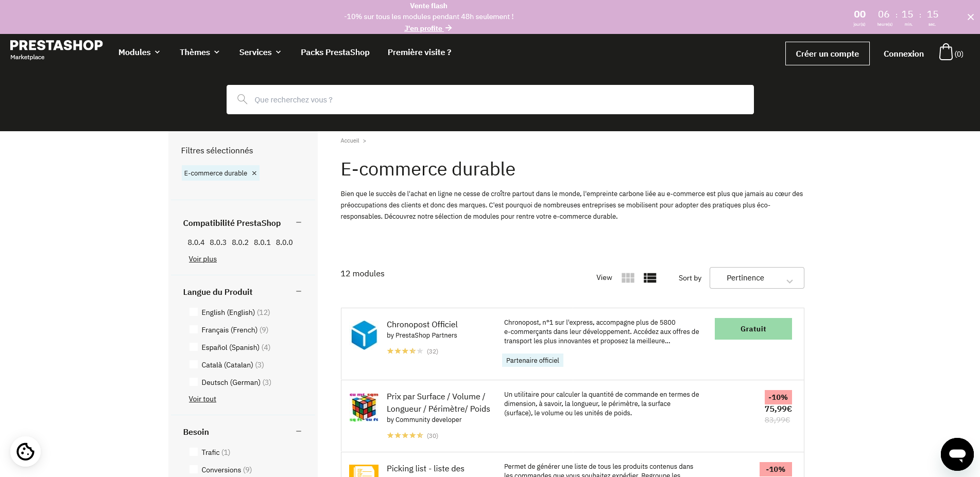Click the Picking list module thumbnail
The image size is (980, 477).
364,471
